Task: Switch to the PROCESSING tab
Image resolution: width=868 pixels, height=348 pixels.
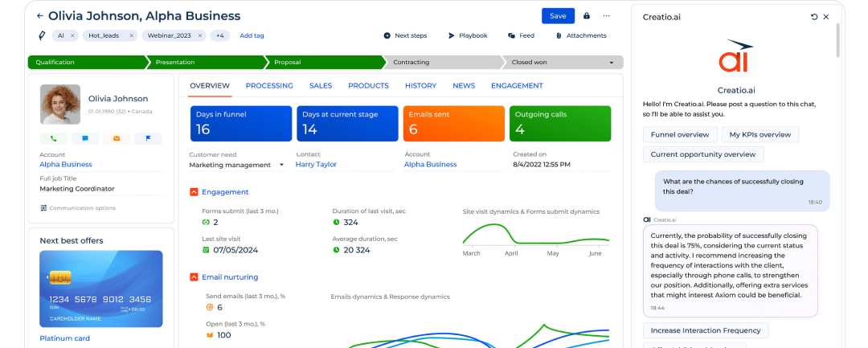Action: (x=269, y=86)
